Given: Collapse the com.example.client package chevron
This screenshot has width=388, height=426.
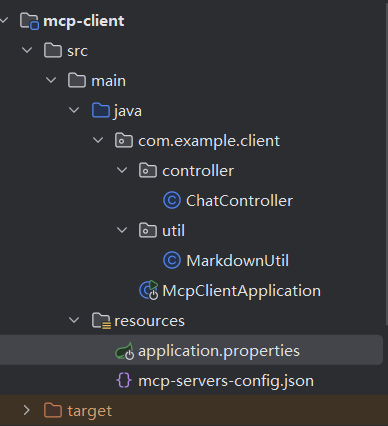Looking at the screenshot, I should [98, 140].
